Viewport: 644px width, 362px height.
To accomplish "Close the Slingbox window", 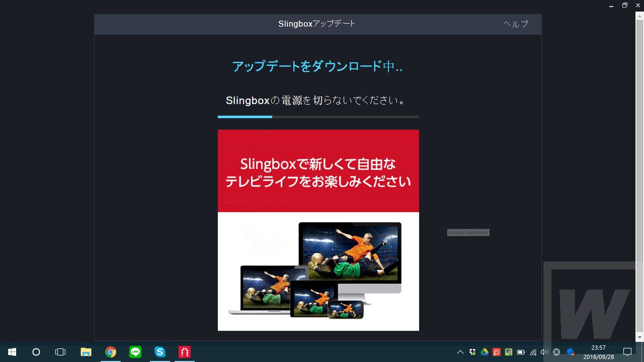I will click(638, 5).
